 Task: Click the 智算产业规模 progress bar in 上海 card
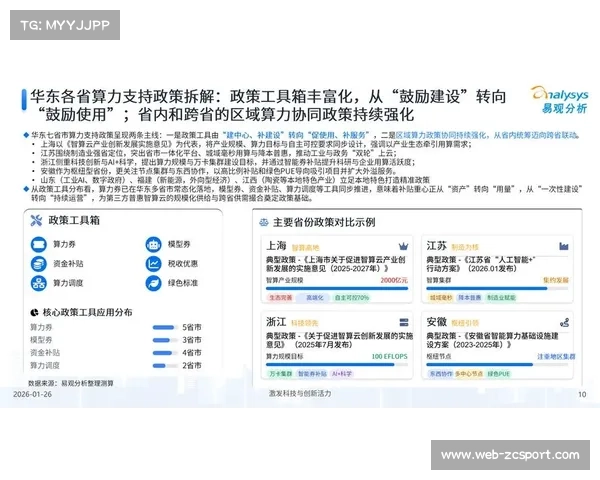(337, 288)
